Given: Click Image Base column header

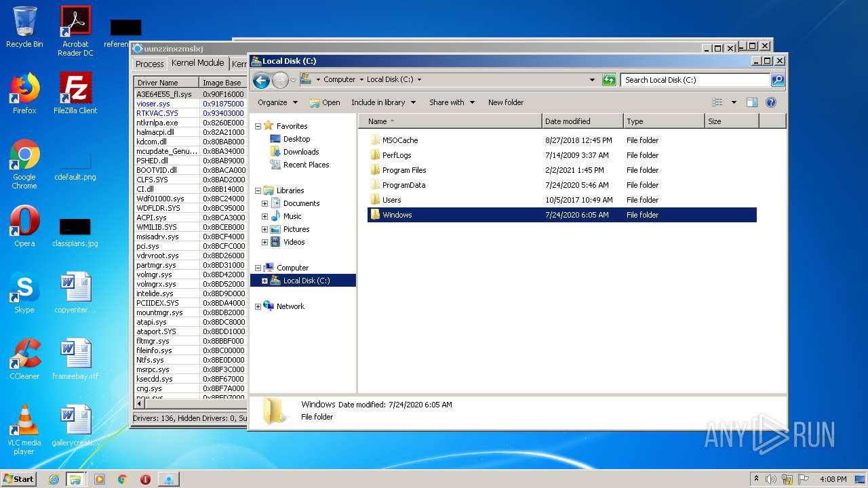Looking at the screenshot, I should point(222,83).
